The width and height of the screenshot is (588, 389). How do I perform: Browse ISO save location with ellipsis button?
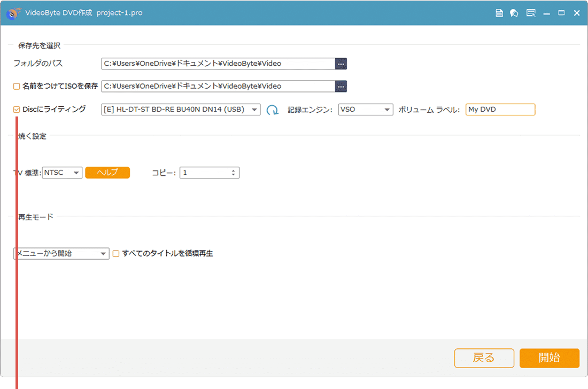click(341, 86)
